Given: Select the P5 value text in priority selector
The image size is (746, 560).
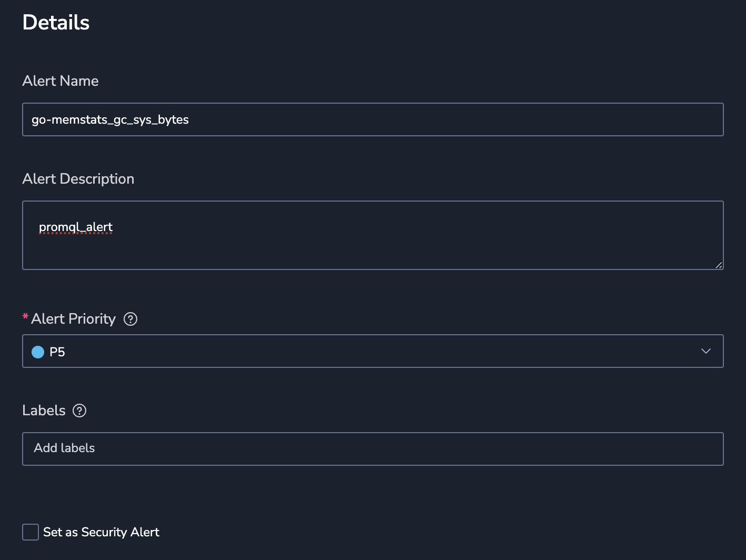Looking at the screenshot, I should coord(57,352).
